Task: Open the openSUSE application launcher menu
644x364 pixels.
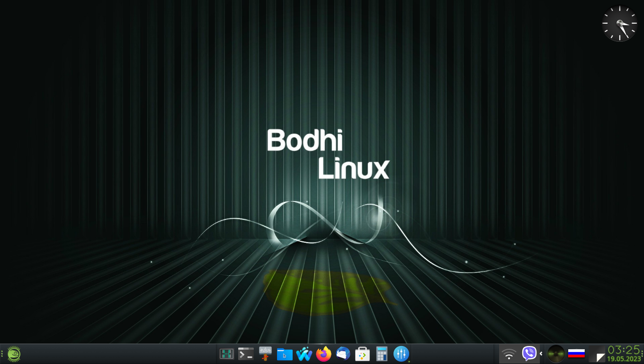Action: coord(14,354)
